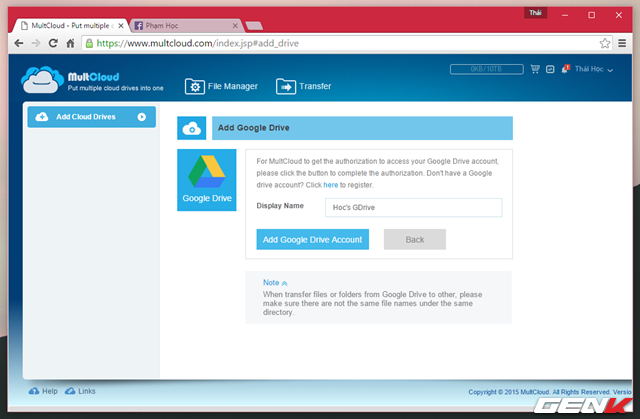Focus the Display Name input field
The image size is (640, 419).
point(413,207)
